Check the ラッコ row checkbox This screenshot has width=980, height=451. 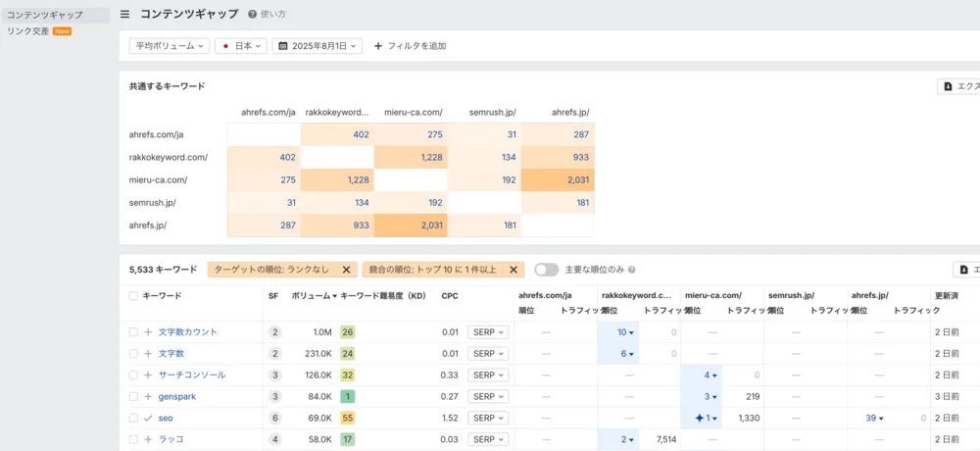click(x=133, y=439)
